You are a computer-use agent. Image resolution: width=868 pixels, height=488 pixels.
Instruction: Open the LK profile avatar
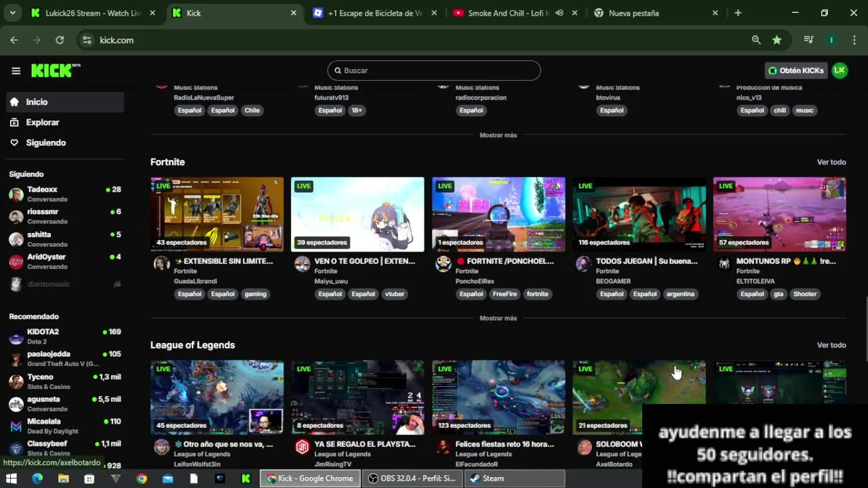point(840,70)
